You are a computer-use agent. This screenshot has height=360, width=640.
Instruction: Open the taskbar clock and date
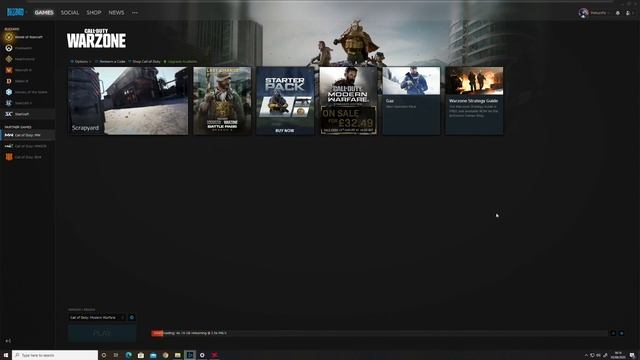pos(618,355)
